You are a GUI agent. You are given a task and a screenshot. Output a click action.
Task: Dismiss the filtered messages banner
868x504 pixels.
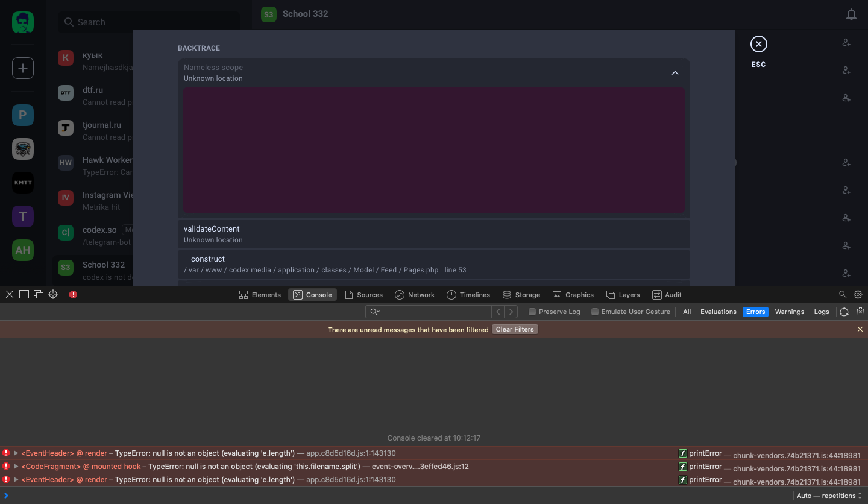pyautogui.click(x=860, y=329)
